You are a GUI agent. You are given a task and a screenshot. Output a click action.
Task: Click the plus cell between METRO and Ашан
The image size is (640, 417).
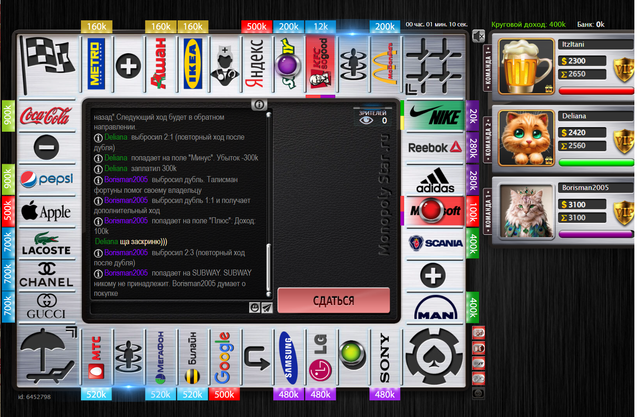pos(128,65)
